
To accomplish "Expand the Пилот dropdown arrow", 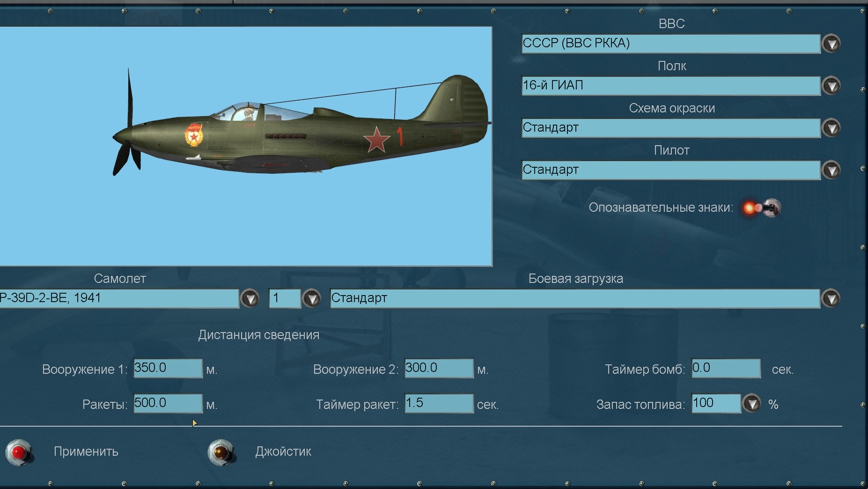I will [x=831, y=170].
